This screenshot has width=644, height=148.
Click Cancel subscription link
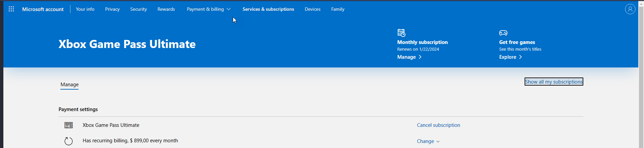[x=438, y=125]
